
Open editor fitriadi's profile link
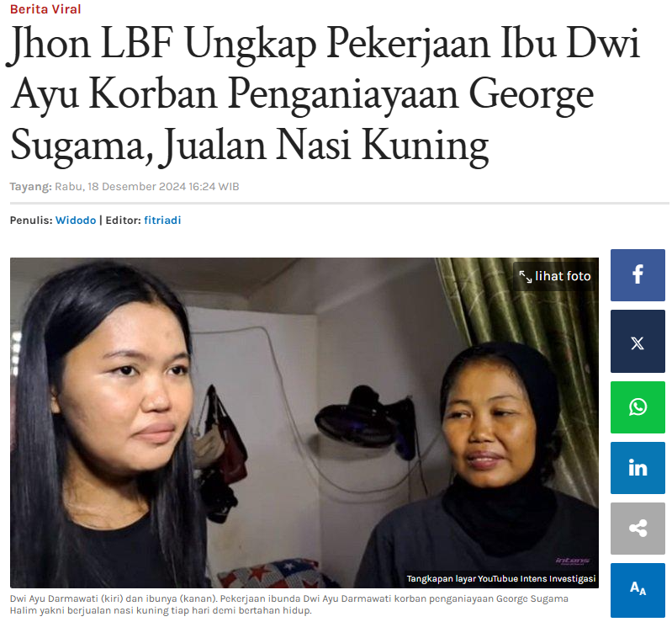[x=162, y=220]
